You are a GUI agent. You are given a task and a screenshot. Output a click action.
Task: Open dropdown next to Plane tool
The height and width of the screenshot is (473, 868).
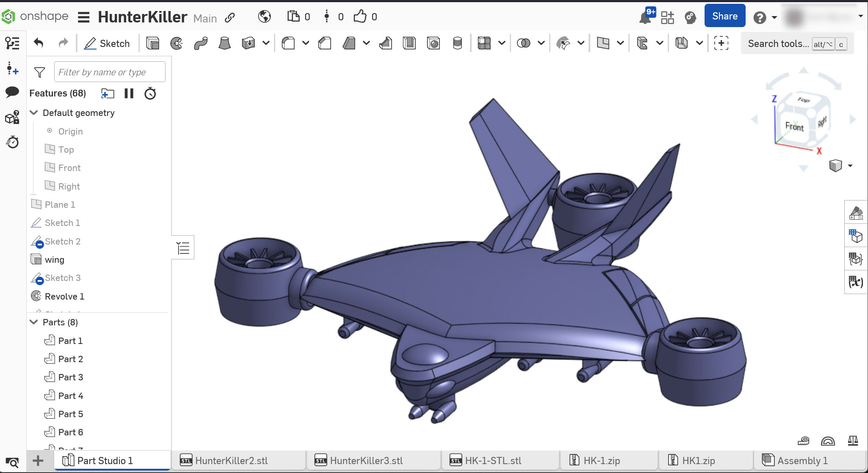620,43
